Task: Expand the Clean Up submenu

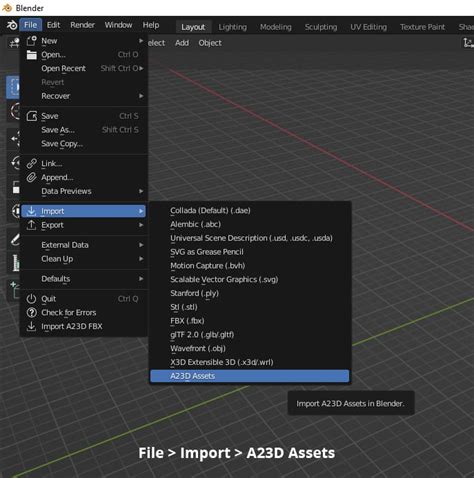Action: (x=84, y=259)
